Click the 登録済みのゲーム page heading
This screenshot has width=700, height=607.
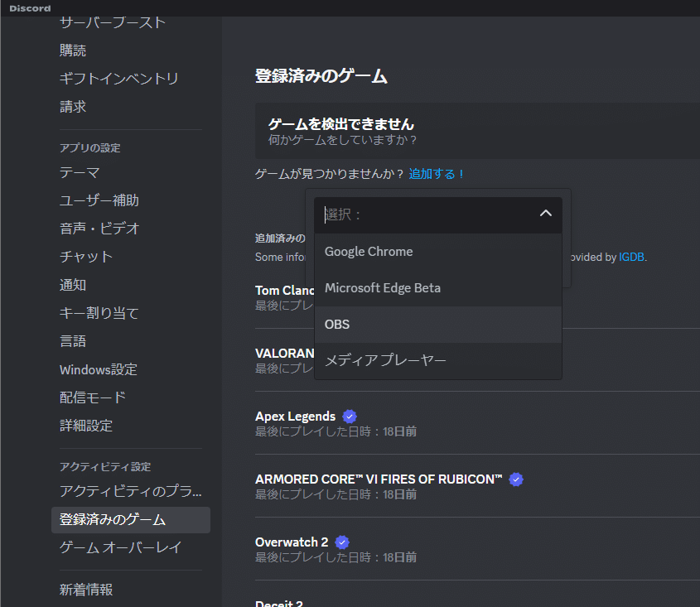tap(321, 76)
